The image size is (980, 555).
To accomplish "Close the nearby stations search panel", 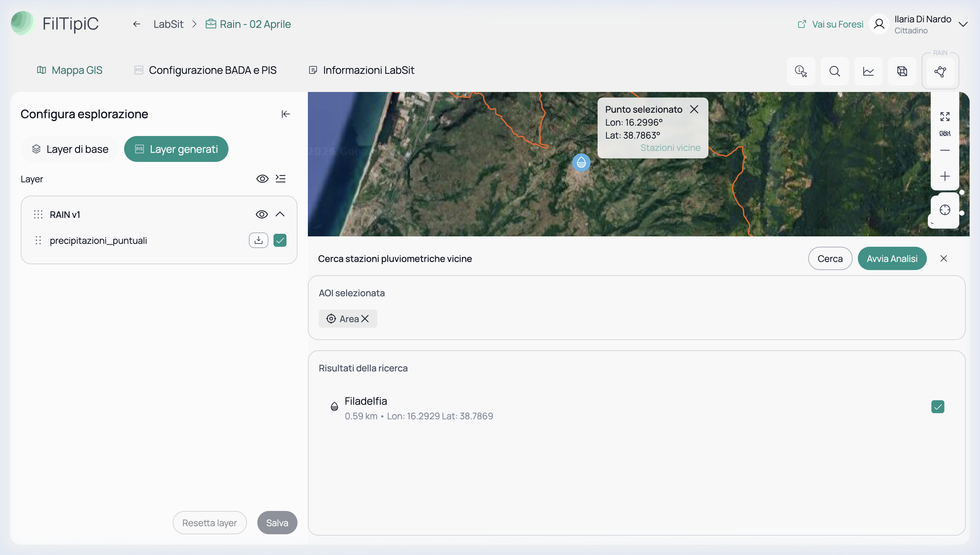I will coord(944,258).
